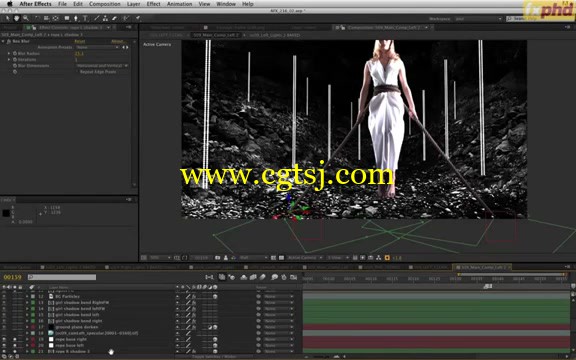
Task: Select the Eraser tool
Action: pyautogui.click(x=115, y=18)
